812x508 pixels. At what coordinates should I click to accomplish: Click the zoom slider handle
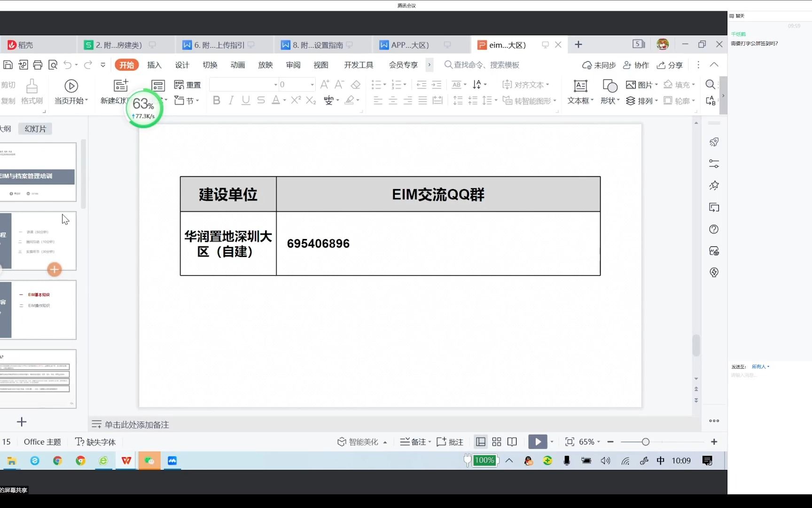pos(646,442)
